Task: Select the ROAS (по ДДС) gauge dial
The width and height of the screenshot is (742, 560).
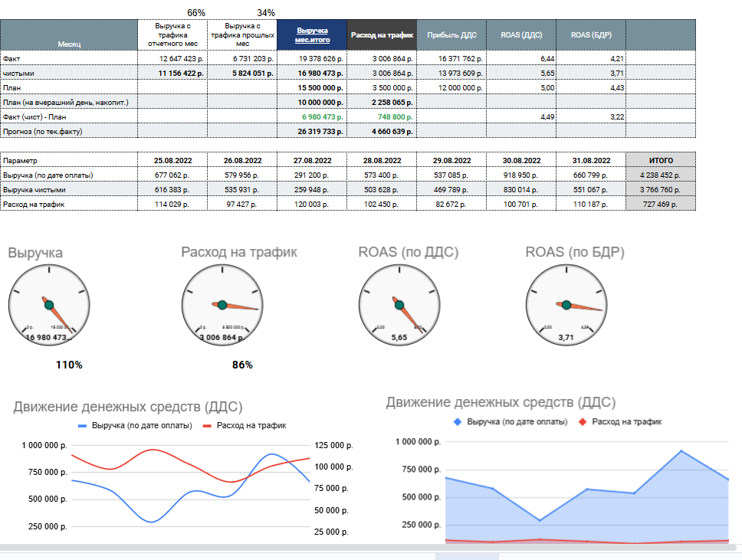Action: [x=399, y=305]
